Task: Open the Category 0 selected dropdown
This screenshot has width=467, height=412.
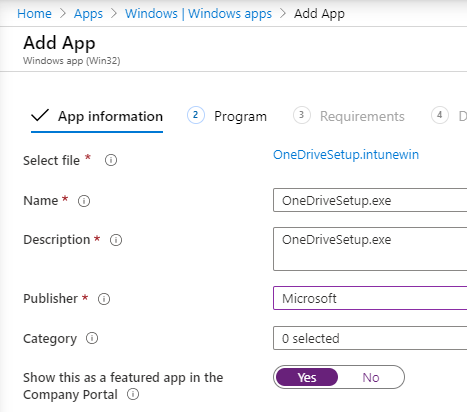Action: 370,338
